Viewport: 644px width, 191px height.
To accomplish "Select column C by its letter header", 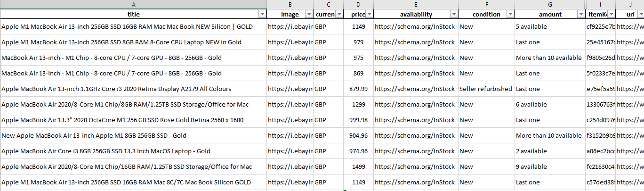I will coord(329,4).
